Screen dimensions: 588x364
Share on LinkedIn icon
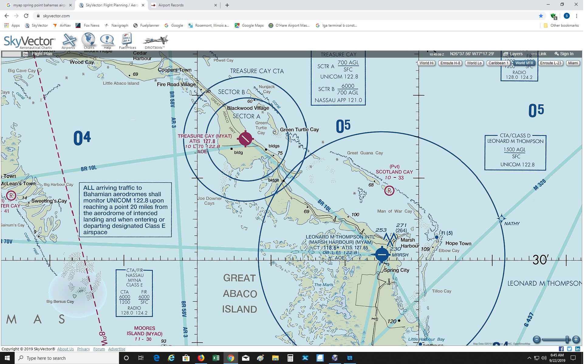pyautogui.click(x=577, y=349)
